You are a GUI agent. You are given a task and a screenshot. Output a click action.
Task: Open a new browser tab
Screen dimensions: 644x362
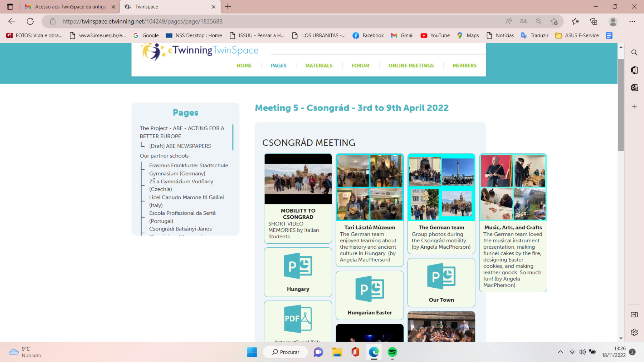point(228,6)
